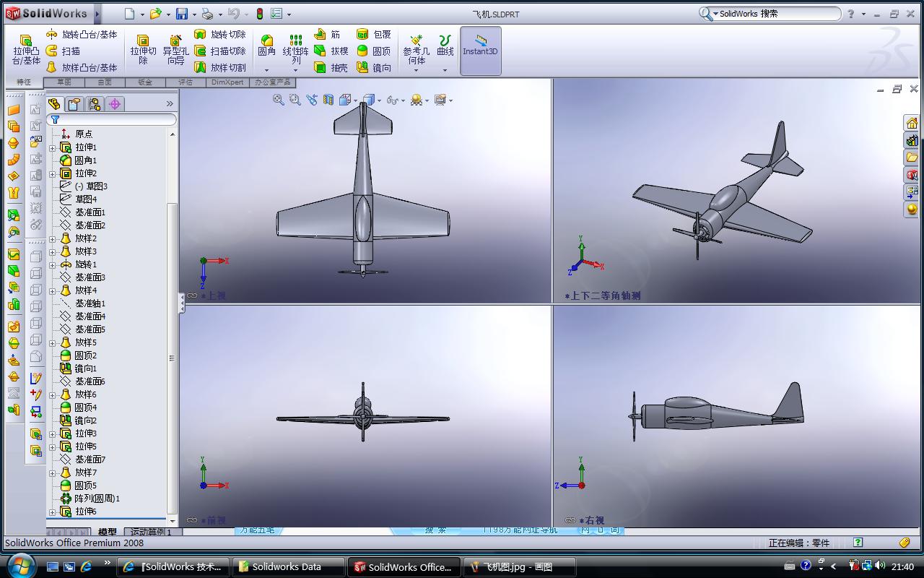The height and width of the screenshot is (578, 924).
Task: Click the 拉伸凸台/基体 extrude boss tool
Action: click(x=26, y=50)
